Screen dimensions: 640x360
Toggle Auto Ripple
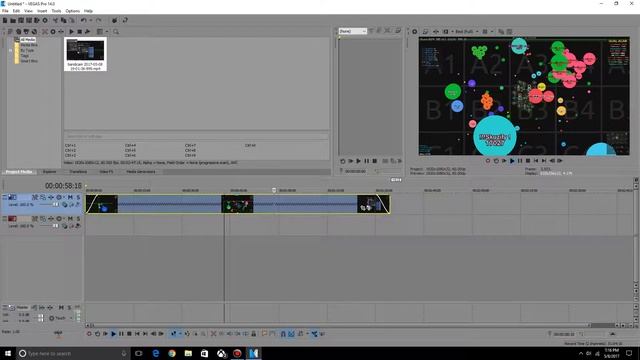click(x=300, y=334)
